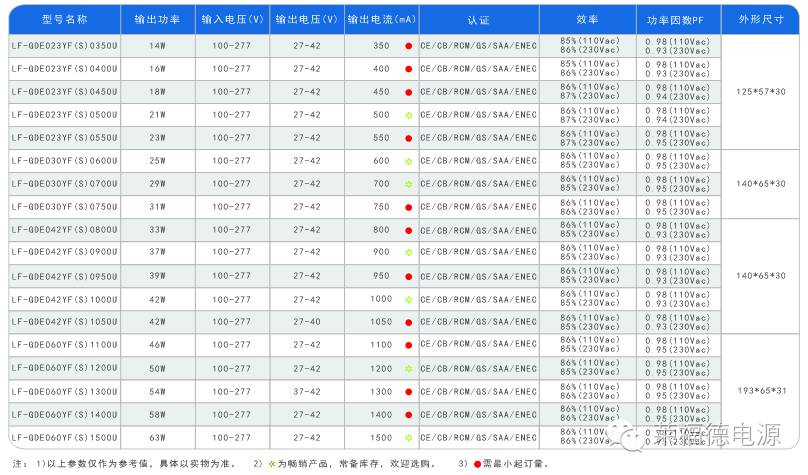Click the green star icon in footnote 2
The height and width of the screenshot is (475, 808).
272,464
